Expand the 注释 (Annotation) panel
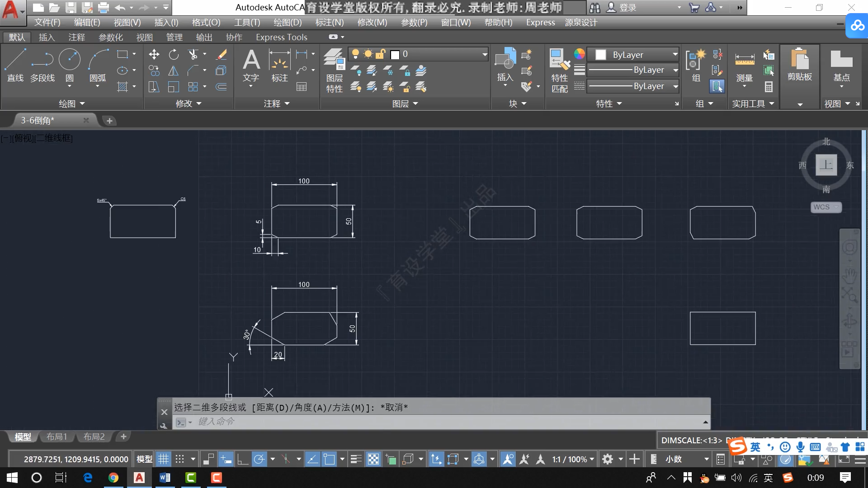This screenshot has height=488, width=868. click(277, 103)
